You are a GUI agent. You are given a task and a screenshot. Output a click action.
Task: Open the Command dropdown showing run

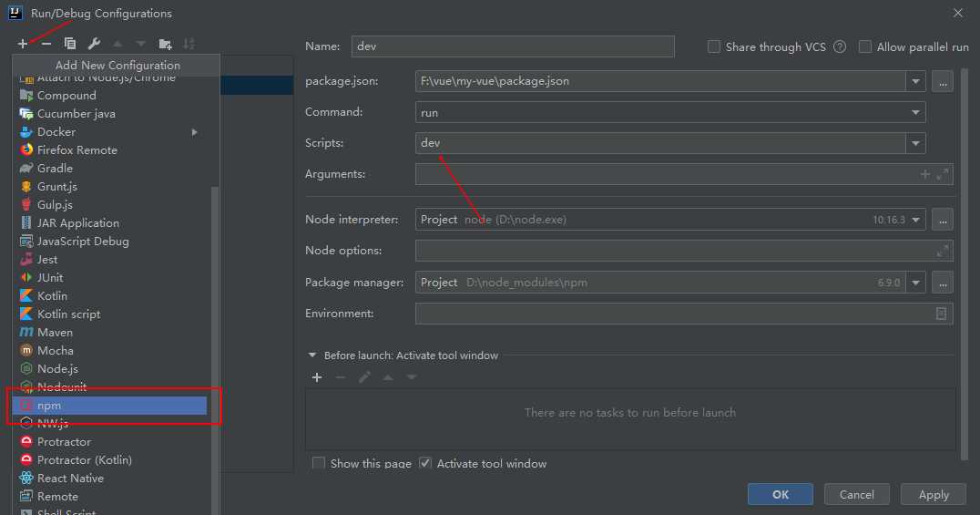click(670, 113)
